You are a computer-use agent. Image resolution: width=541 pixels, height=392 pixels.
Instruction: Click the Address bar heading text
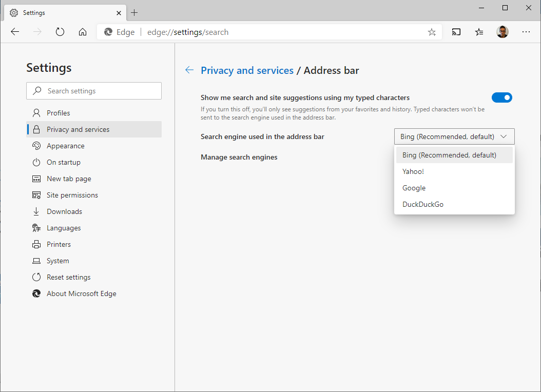point(331,70)
